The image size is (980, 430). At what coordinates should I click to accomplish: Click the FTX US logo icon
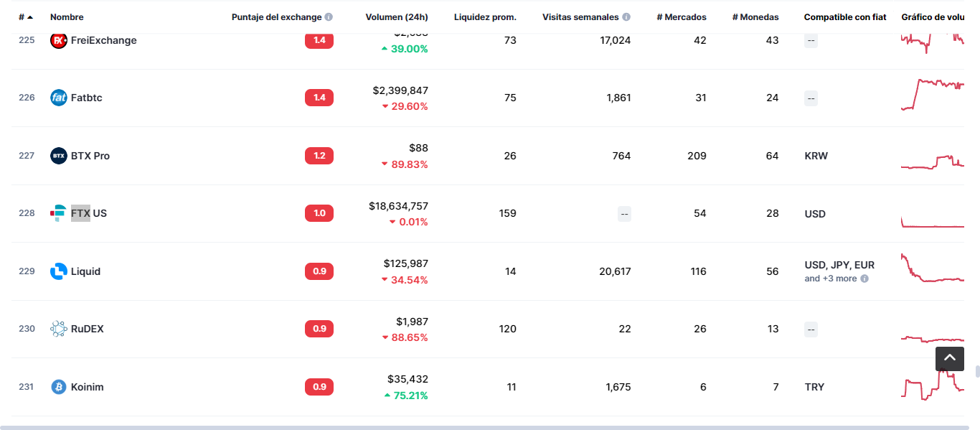pos(59,213)
